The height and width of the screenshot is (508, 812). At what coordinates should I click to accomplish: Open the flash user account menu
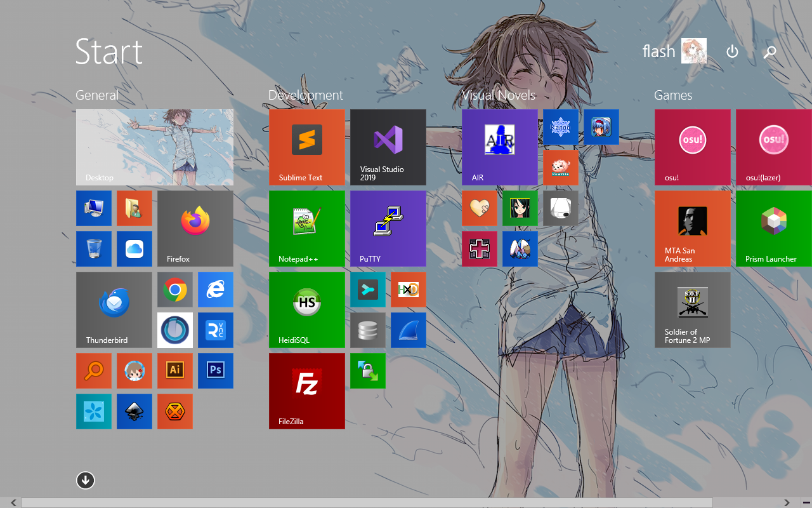pos(674,51)
